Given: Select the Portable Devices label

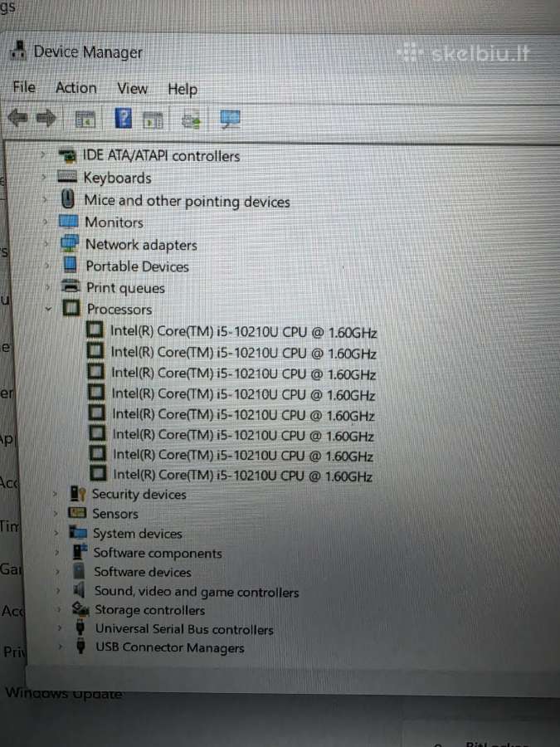Looking at the screenshot, I should pyautogui.click(x=137, y=266).
